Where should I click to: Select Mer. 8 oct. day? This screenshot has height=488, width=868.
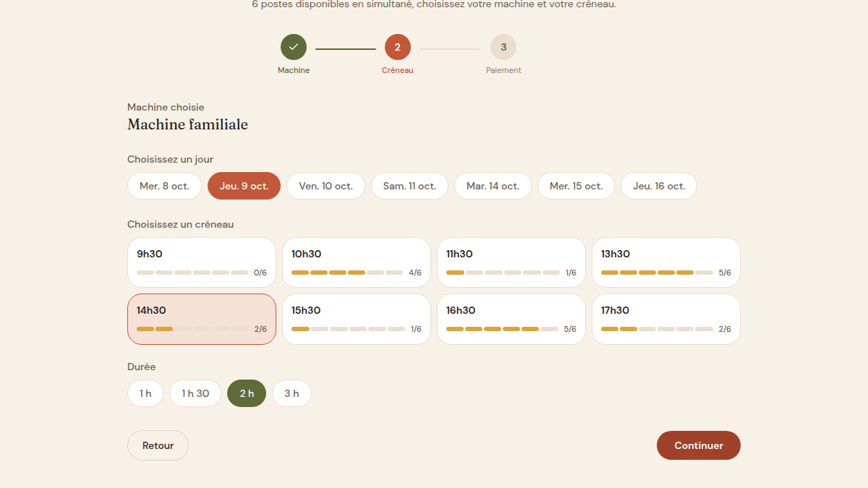(x=164, y=186)
